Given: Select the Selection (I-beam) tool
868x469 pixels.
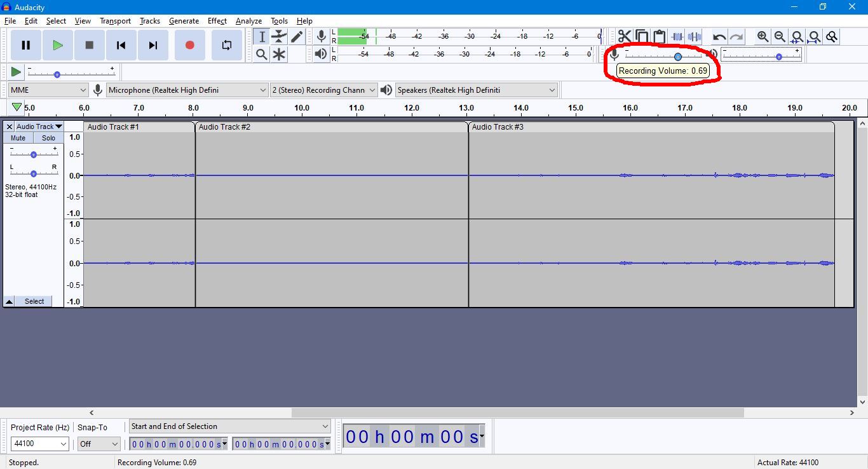Looking at the screenshot, I should (x=262, y=37).
